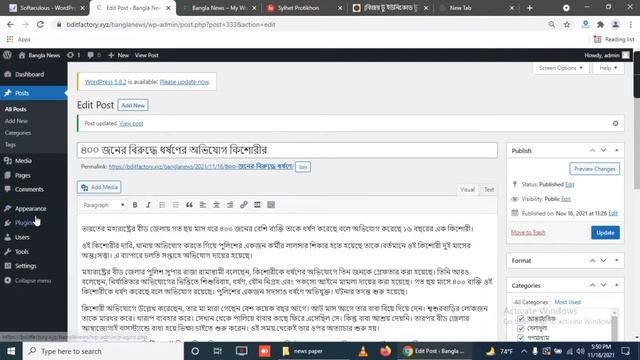
Task: Expand the Screen Options panel
Action: [x=561, y=68]
